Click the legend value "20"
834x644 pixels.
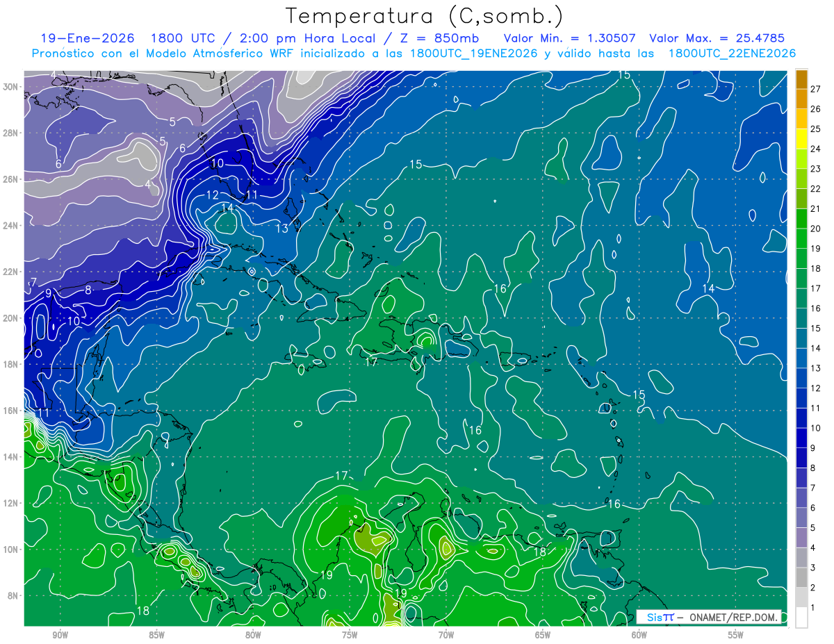tap(815, 229)
